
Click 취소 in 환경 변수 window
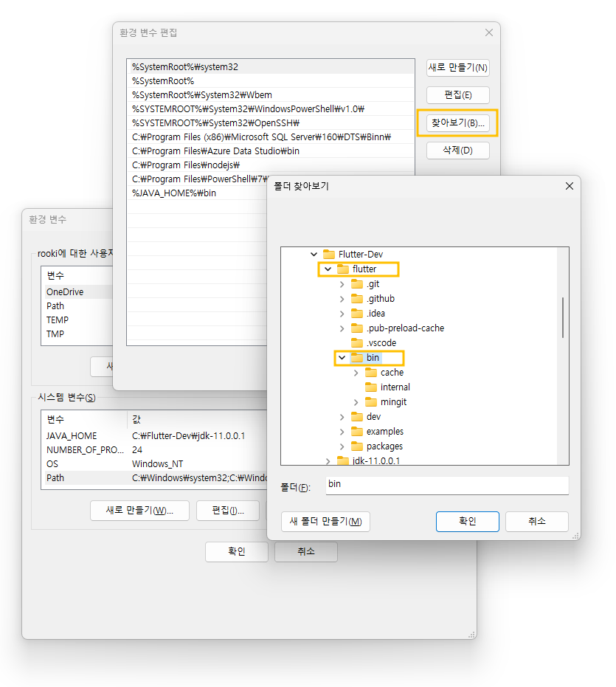306,552
